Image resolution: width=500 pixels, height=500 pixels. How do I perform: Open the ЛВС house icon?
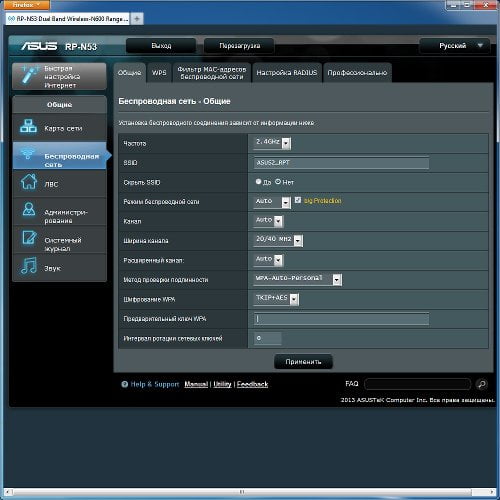coord(29,182)
